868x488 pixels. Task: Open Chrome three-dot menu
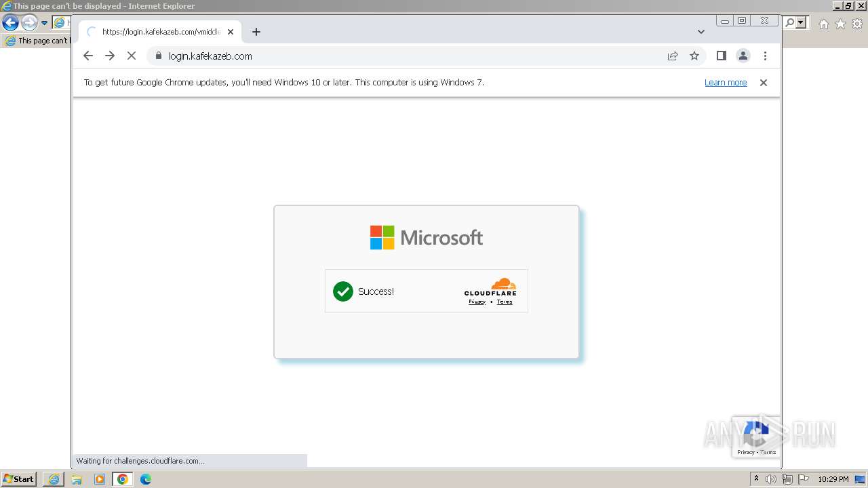coord(765,56)
